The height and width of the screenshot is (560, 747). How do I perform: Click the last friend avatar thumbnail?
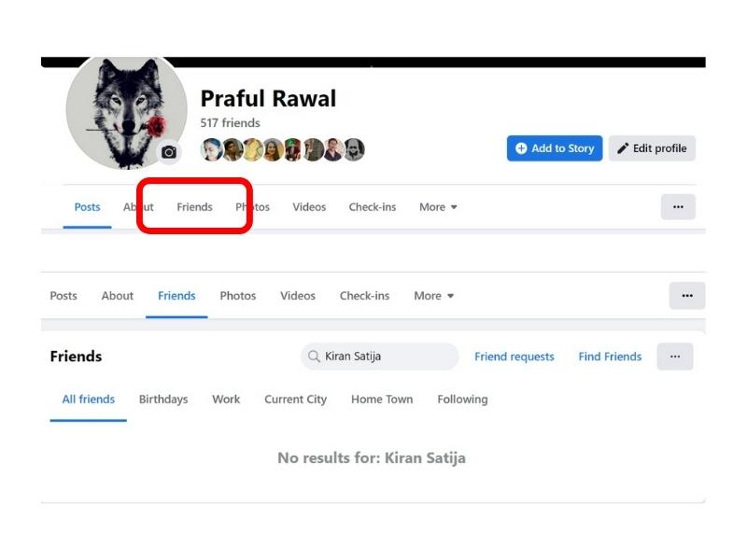pyautogui.click(x=355, y=149)
